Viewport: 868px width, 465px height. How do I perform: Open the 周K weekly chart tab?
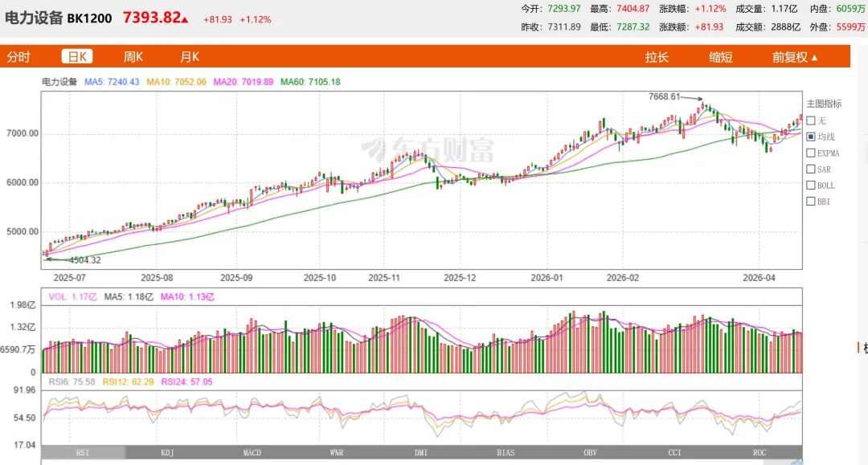click(133, 57)
